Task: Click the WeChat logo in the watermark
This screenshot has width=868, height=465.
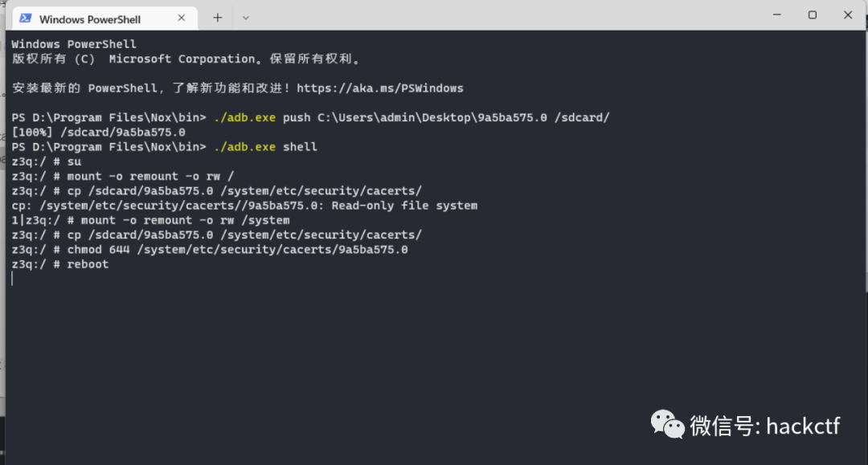Action: (667, 424)
